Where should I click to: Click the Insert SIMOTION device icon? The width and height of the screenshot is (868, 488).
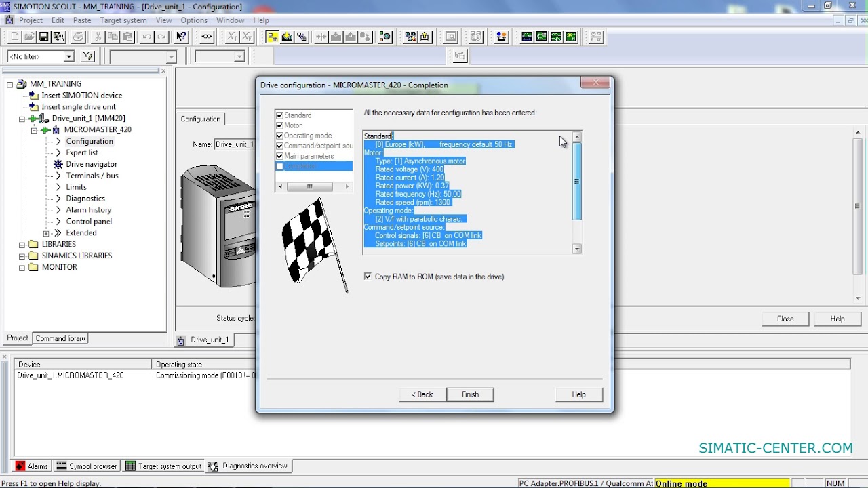[34, 96]
